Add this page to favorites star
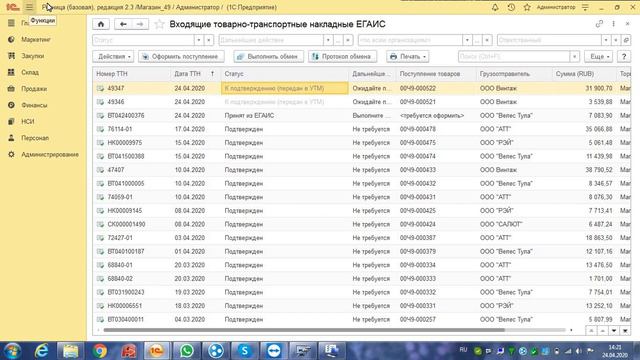Screen dimensions: 640x360 [159, 24]
